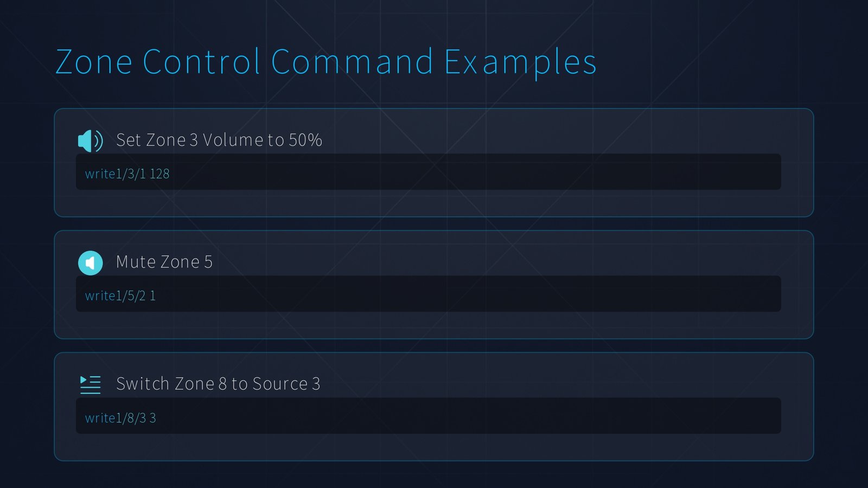Click the word Examples in the title
This screenshot has width=868, height=488.
(x=520, y=62)
